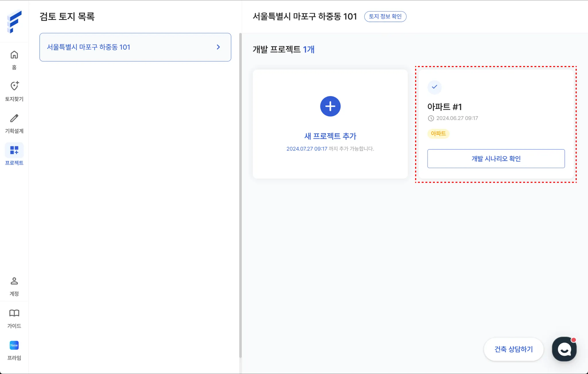588x374 pixels.
Task: Open 가이드 book icon
Action: (14, 313)
